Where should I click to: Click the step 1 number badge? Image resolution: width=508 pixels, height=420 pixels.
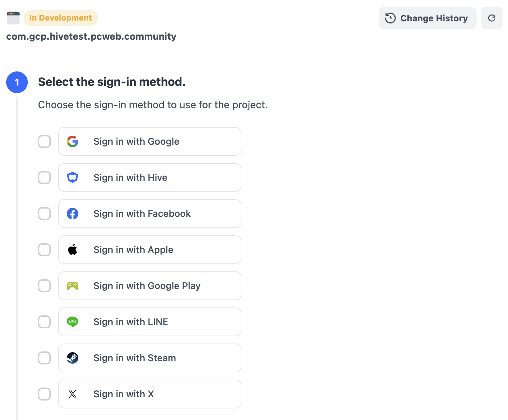(x=17, y=82)
